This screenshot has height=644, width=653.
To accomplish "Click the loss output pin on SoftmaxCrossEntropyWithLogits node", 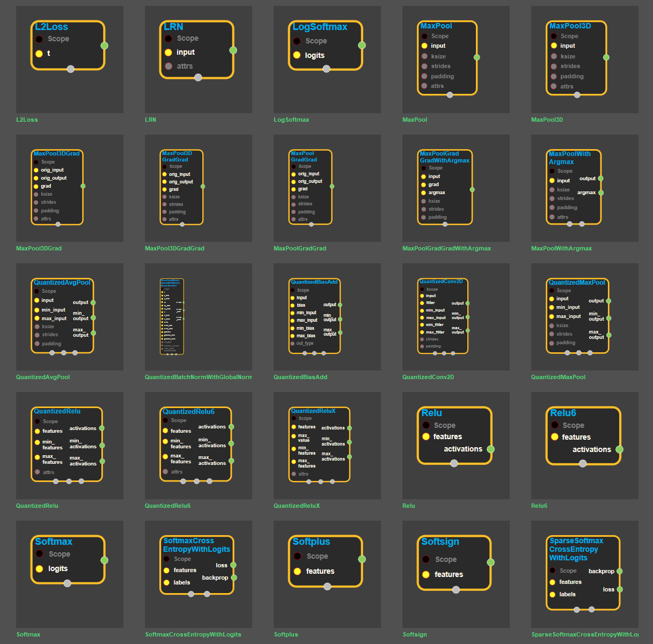I will tap(233, 565).
